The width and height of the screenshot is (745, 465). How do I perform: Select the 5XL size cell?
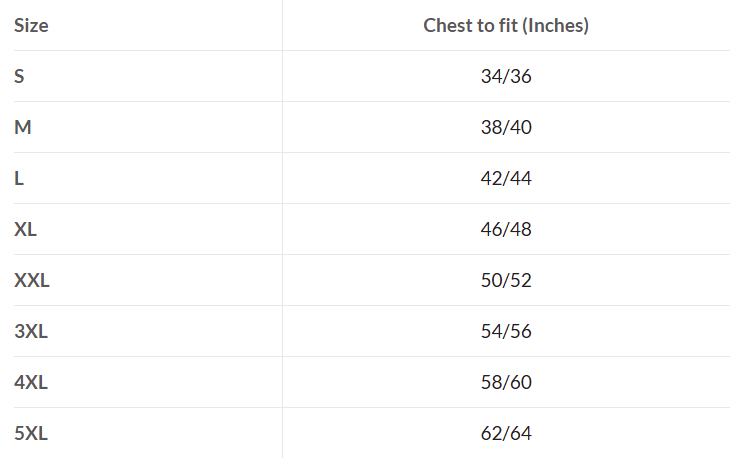pyautogui.click(x=31, y=433)
